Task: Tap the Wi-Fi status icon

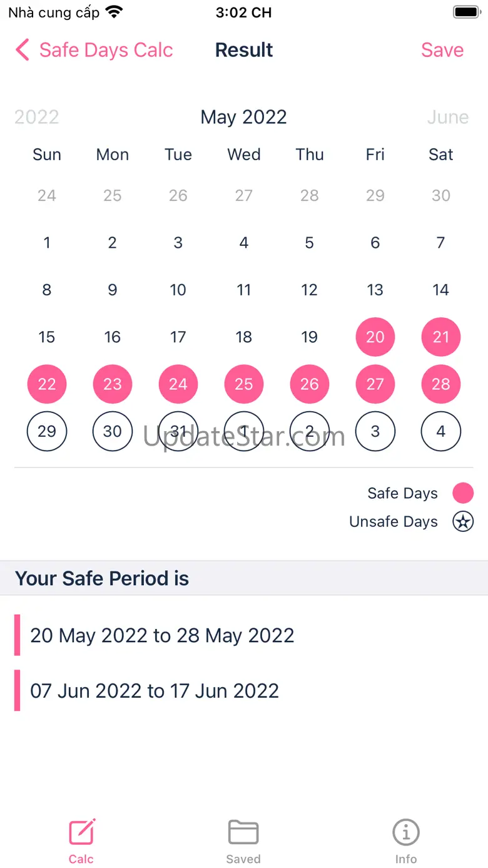Action: [114, 12]
